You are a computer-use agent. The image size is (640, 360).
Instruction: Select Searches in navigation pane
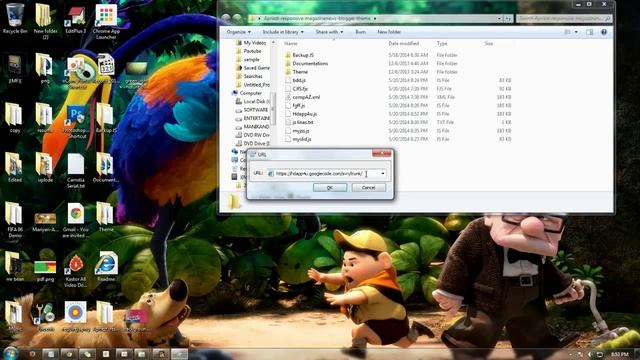253,76
